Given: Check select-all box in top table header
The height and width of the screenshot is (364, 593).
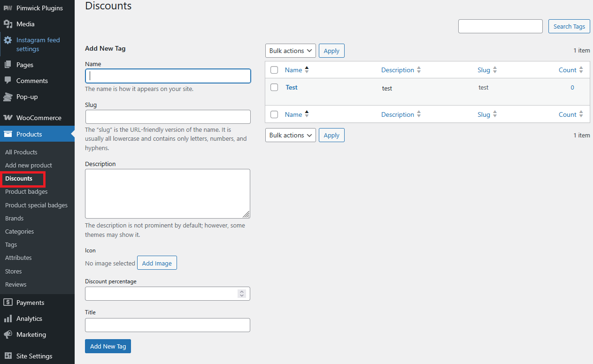Looking at the screenshot, I should (x=275, y=70).
